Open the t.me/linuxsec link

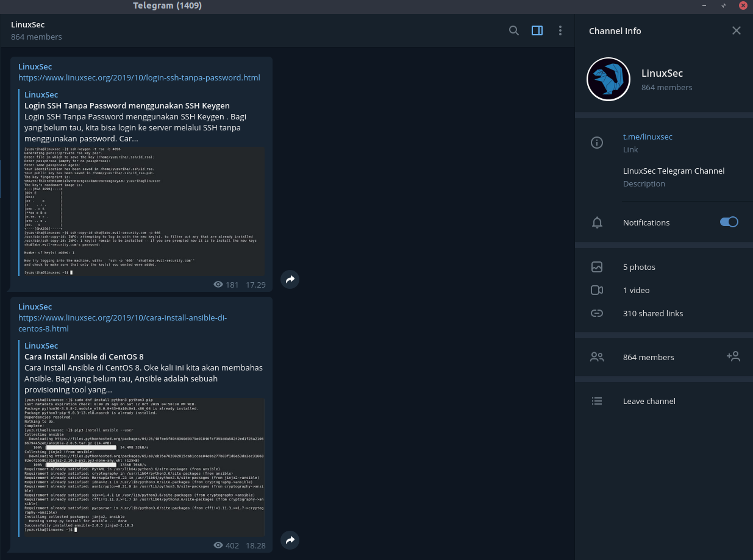(648, 136)
